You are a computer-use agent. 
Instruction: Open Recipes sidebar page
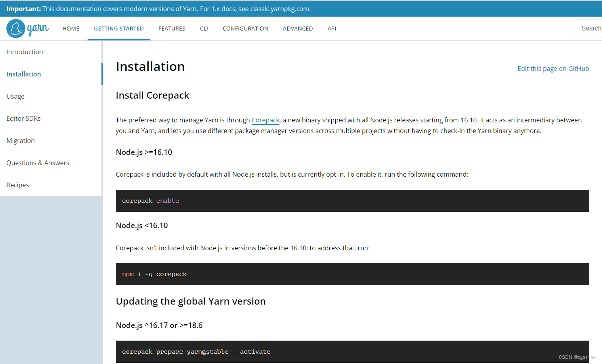(x=17, y=185)
